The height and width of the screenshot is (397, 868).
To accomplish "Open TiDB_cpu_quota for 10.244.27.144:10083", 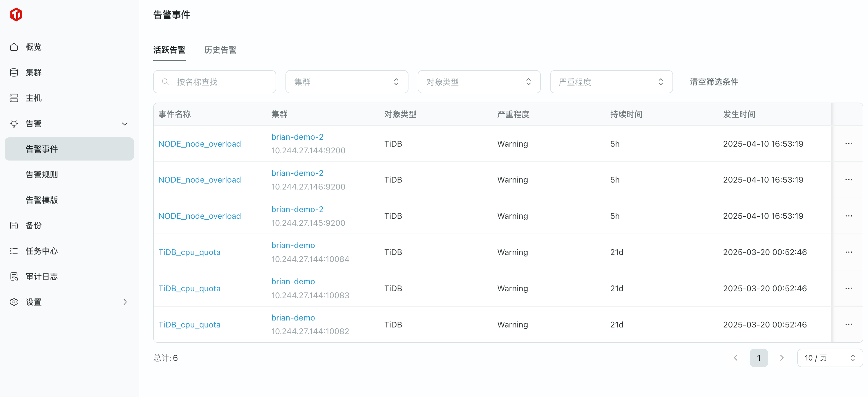I will pyautogui.click(x=189, y=288).
